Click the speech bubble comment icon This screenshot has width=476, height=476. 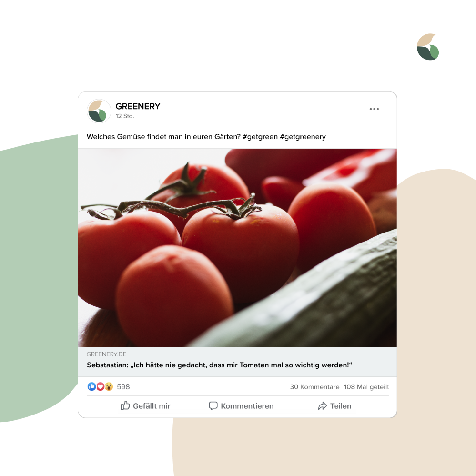tap(213, 406)
